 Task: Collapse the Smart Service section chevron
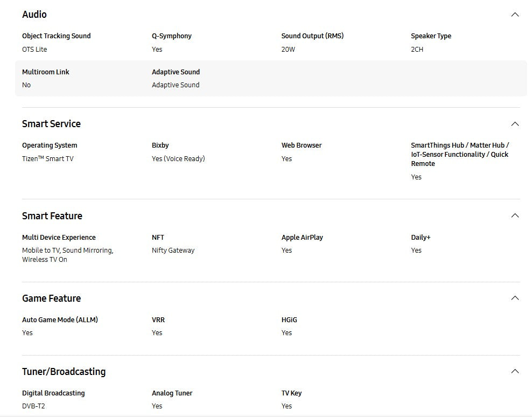pyautogui.click(x=515, y=124)
